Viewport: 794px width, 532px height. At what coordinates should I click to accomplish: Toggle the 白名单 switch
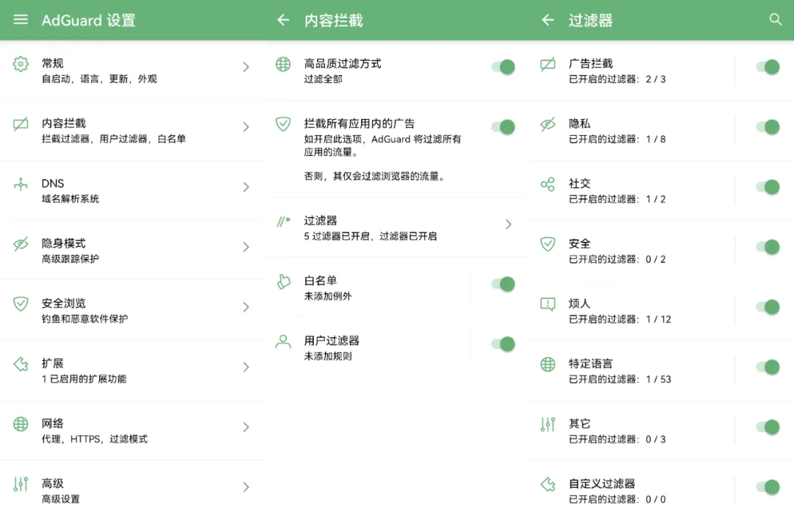click(x=503, y=284)
